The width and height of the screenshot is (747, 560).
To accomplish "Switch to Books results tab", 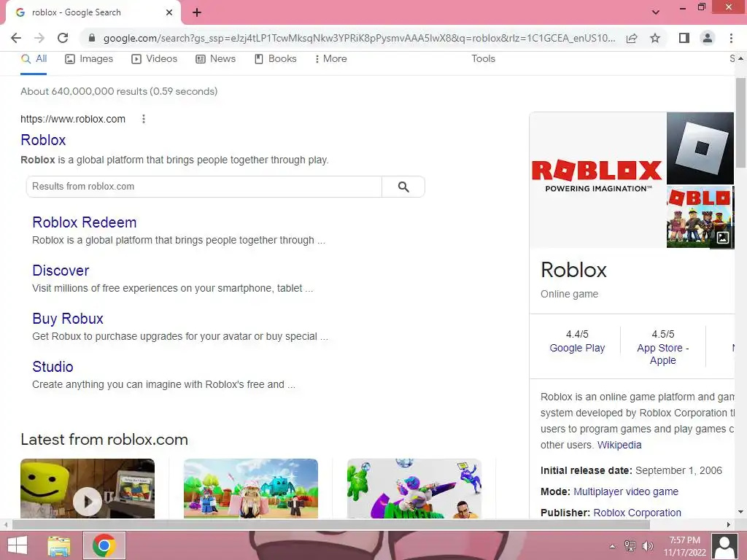I will pos(275,59).
